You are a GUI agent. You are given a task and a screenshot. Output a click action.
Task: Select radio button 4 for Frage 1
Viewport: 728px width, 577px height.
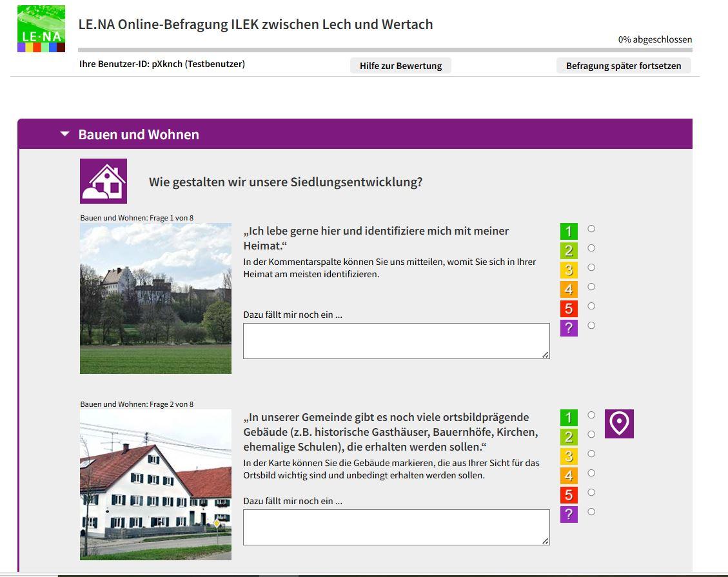tap(591, 286)
